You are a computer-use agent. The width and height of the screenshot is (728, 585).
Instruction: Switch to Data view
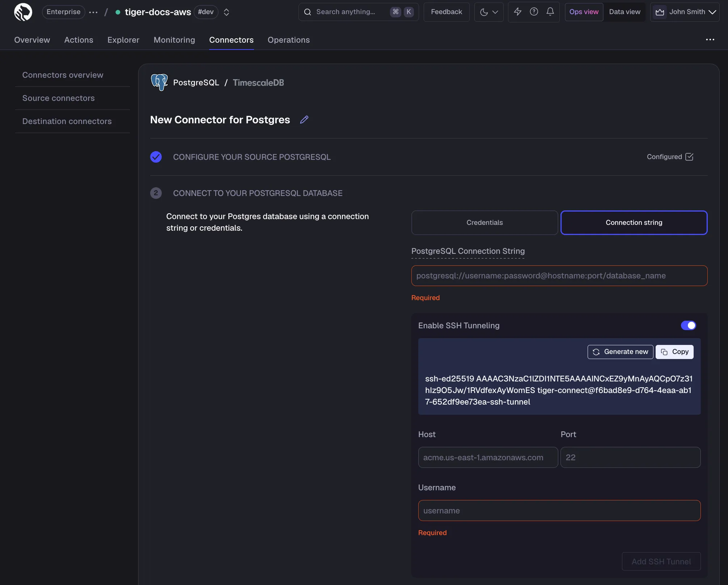pos(625,12)
